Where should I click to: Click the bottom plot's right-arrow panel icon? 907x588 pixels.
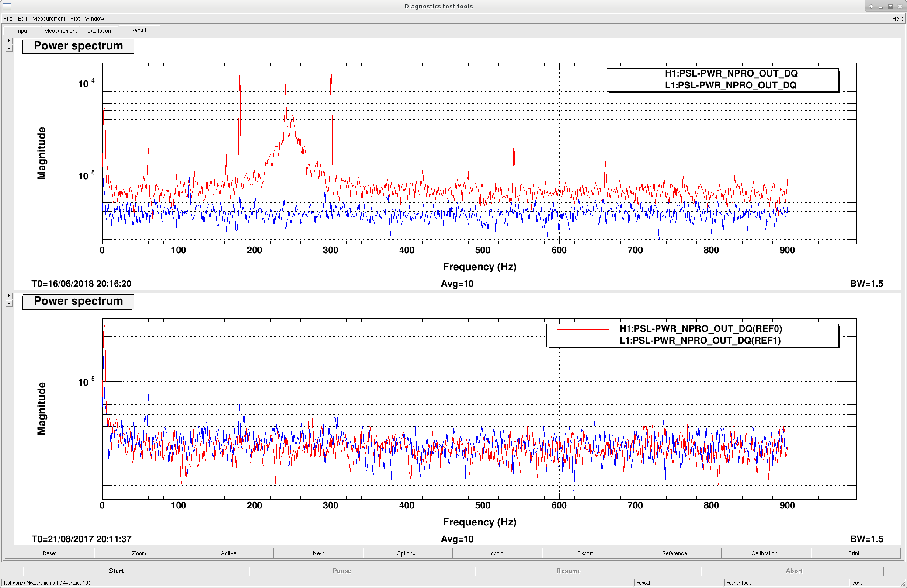[9, 296]
